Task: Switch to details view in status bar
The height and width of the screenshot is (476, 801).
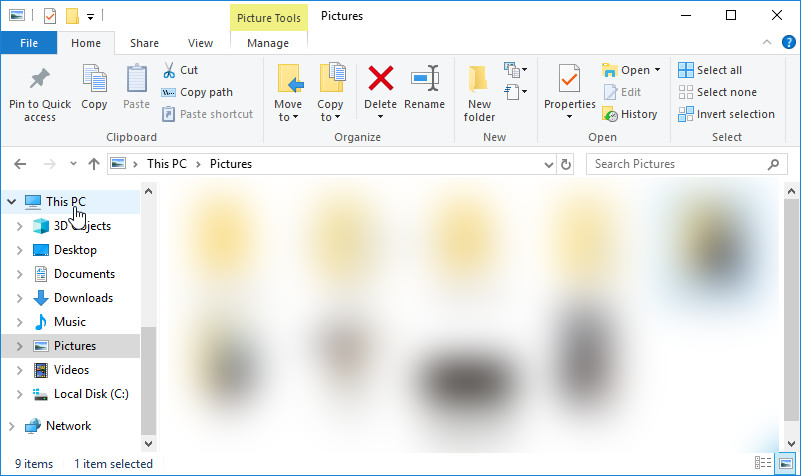Action: [x=763, y=463]
